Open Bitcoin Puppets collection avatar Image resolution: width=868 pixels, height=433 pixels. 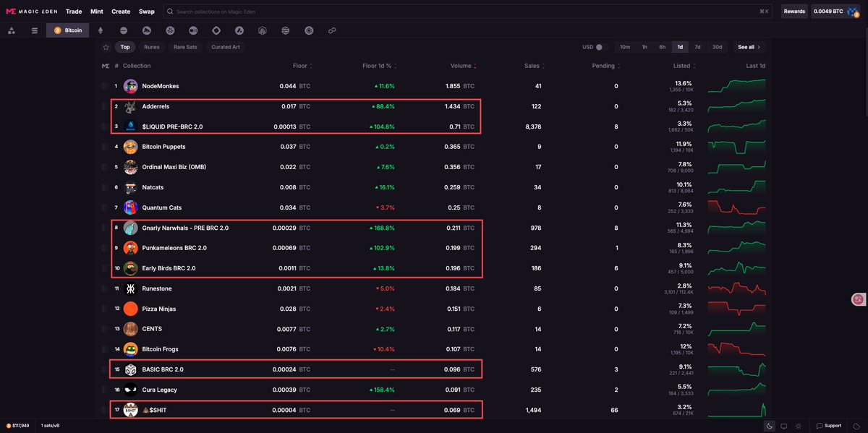130,147
